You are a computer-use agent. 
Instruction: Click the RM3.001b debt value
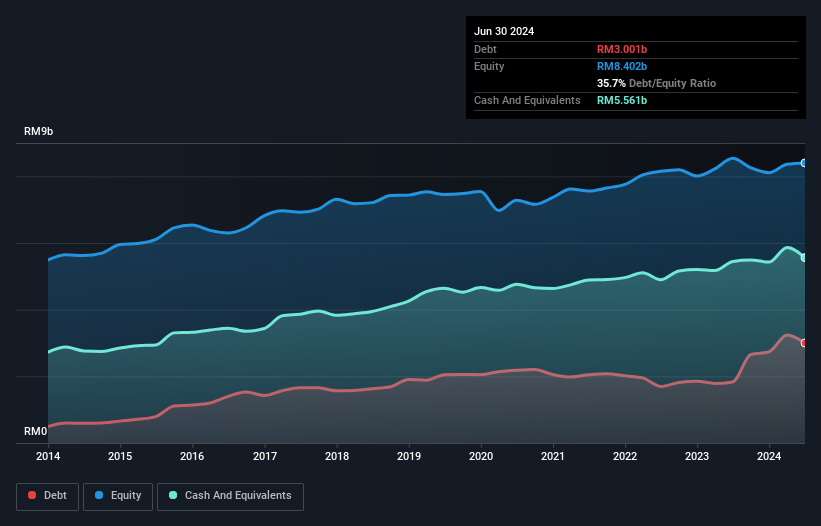tap(622, 49)
